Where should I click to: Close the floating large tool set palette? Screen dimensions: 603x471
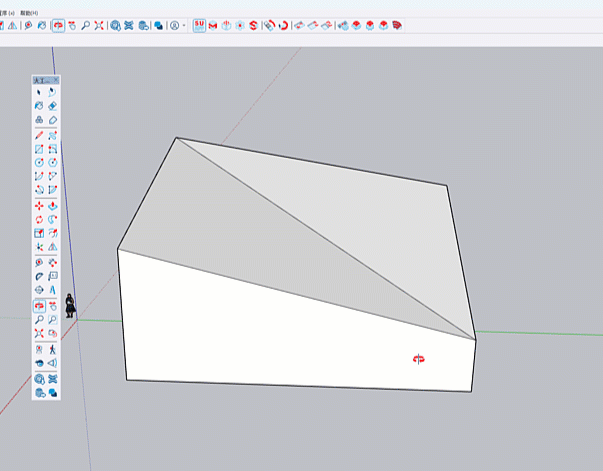click(56, 80)
